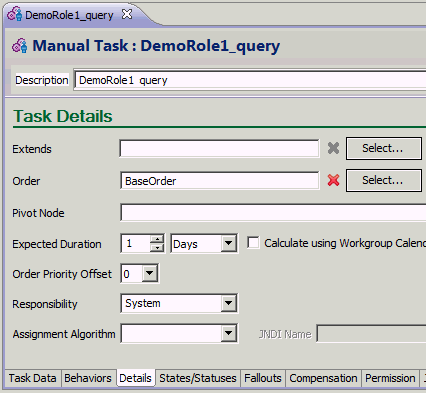
Task: Open the Responsibility dropdown showing System
Action: coord(228,303)
